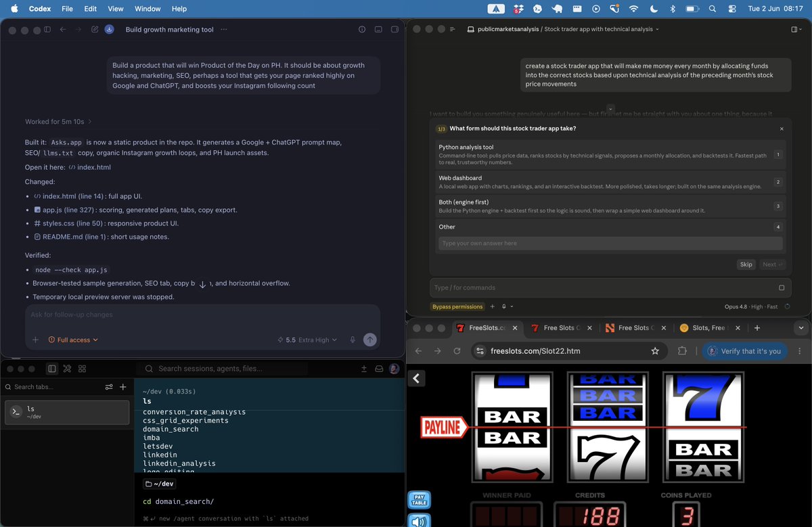Image resolution: width=812 pixels, height=527 pixels.
Task: Expand the Worked for 5m 10s details
Action: pos(58,122)
